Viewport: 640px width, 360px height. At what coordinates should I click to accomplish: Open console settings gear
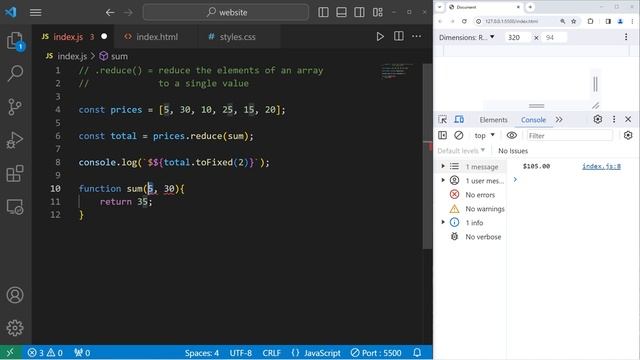pos(628,135)
